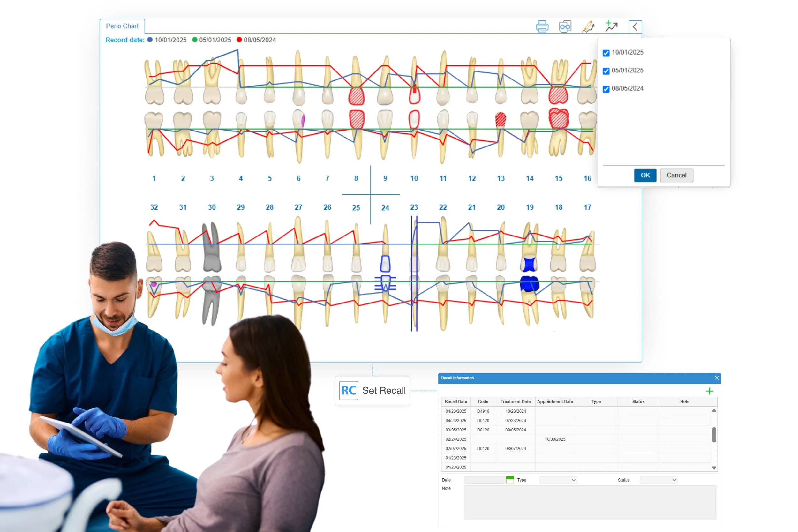
Task: Confirm selected dates with OK
Action: (x=645, y=176)
